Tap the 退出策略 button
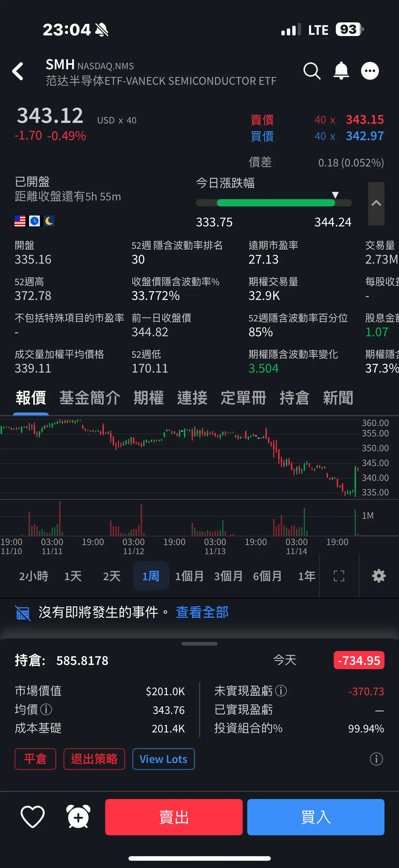 [94, 759]
